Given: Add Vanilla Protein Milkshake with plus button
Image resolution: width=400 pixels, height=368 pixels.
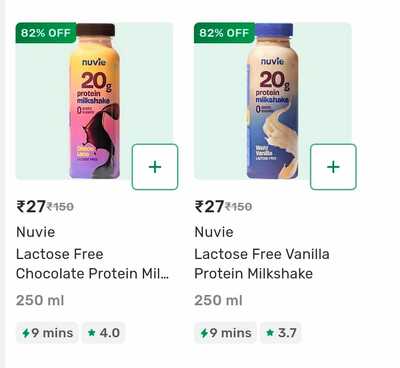Looking at the screenshot, I should point(333,167).
